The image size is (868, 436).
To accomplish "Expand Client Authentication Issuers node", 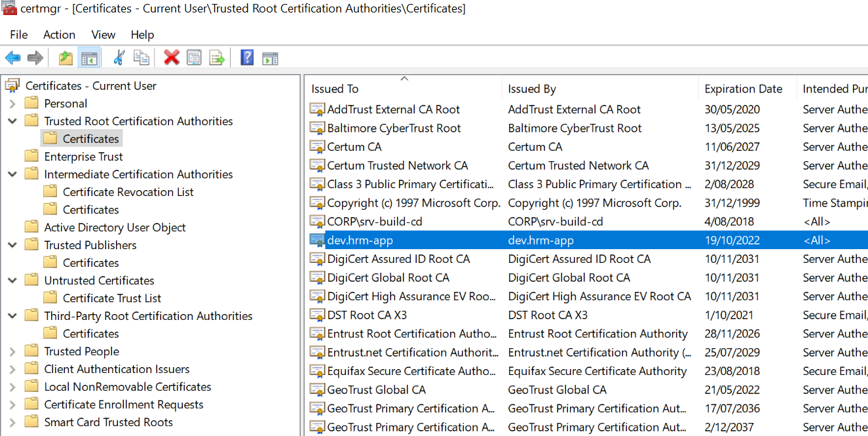I will [12, 369].
